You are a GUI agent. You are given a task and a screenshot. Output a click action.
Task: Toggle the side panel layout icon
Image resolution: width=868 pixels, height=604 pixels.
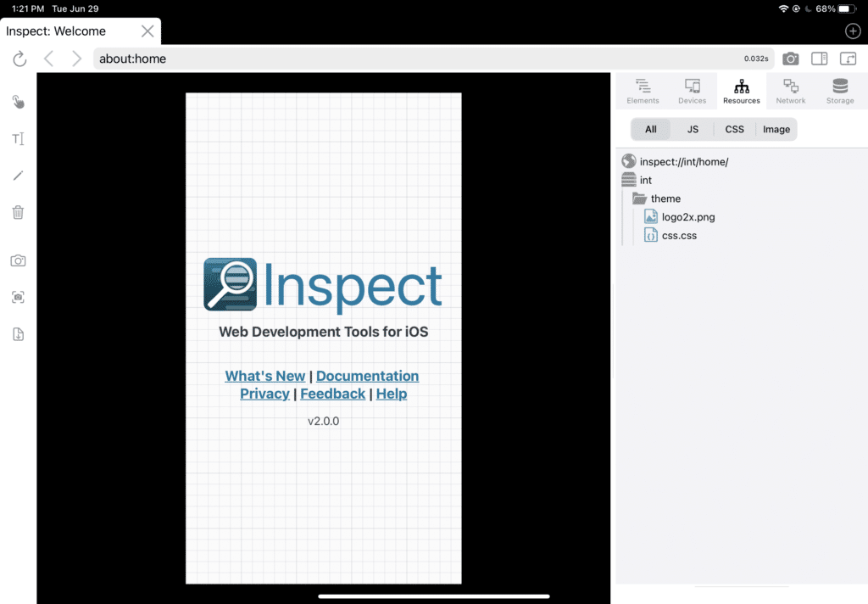[x=819, y=59]
